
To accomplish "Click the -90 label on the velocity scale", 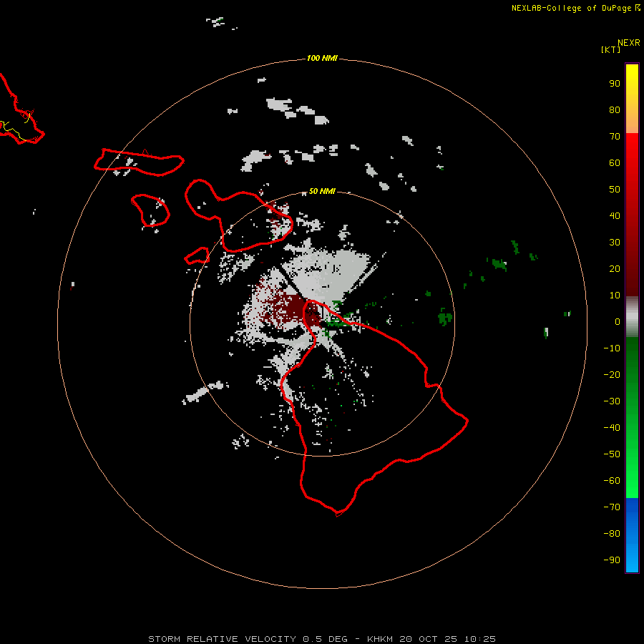I will pos(612,560).
